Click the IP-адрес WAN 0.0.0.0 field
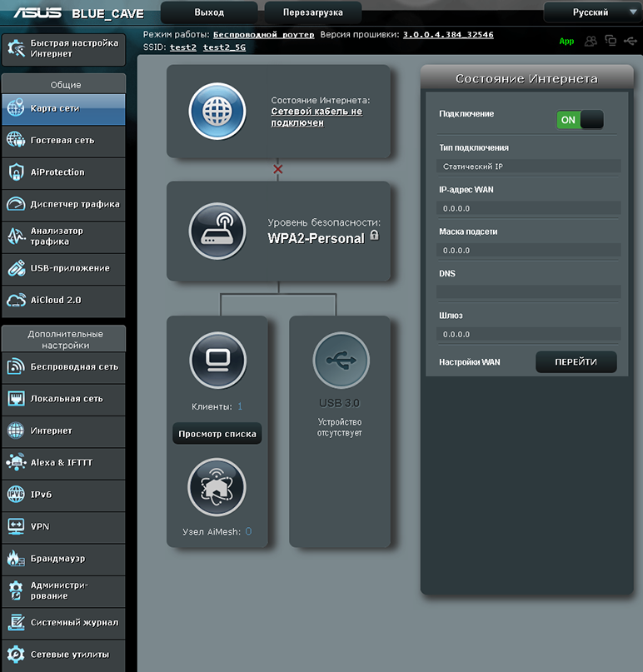 (x=529, y=208)
